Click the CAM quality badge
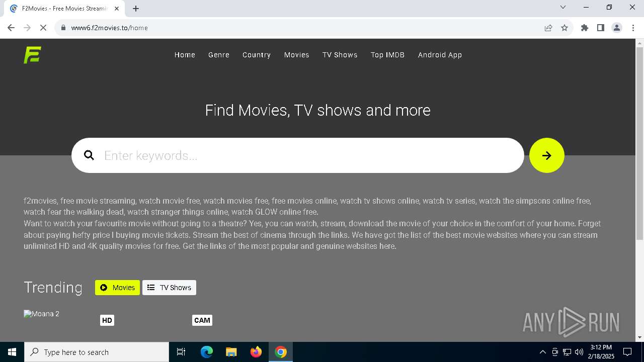The width and height of the screenshot is (644, 362). pyautogui.click(x=202, y=320)
